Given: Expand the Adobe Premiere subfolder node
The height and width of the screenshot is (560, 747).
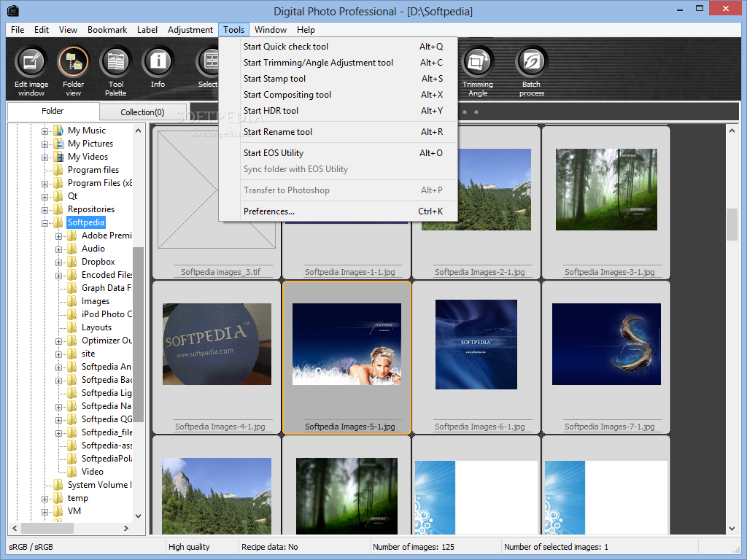Looking at the screenshot, I should coord(58,236).
